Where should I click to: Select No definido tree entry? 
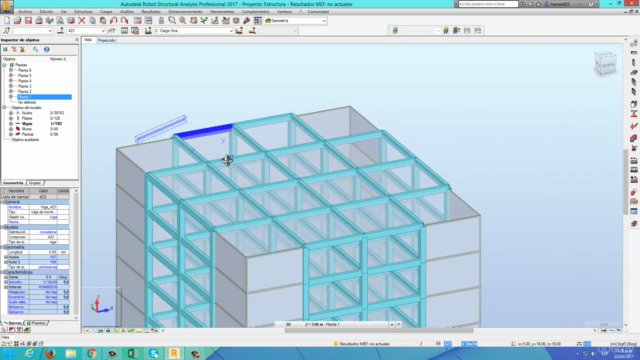27,102
